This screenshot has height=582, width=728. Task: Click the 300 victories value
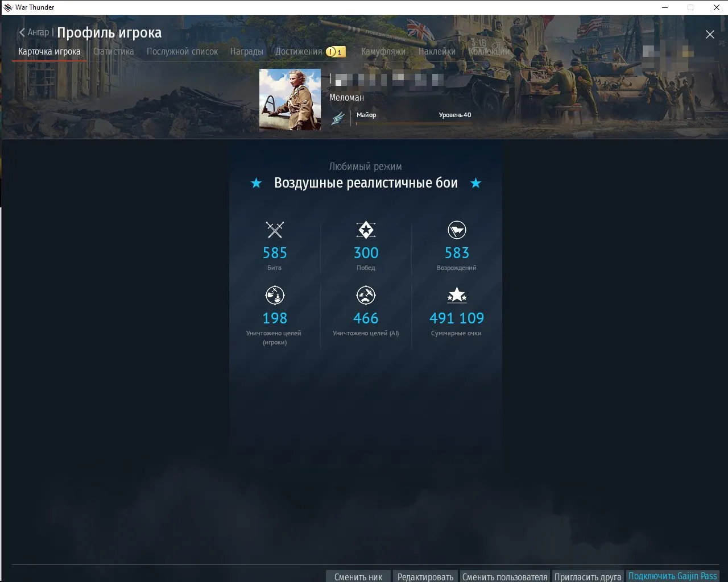[366, 253]
